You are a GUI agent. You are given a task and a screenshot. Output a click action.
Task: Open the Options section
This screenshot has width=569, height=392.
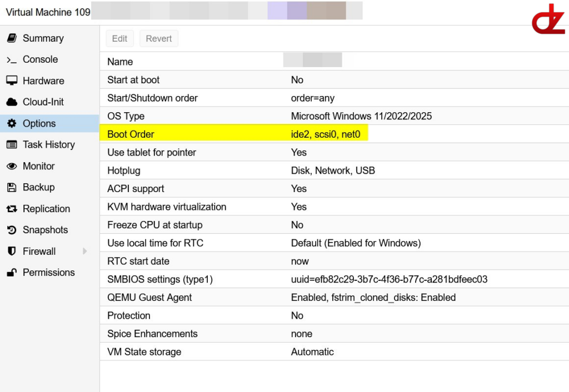click(39, 124)
